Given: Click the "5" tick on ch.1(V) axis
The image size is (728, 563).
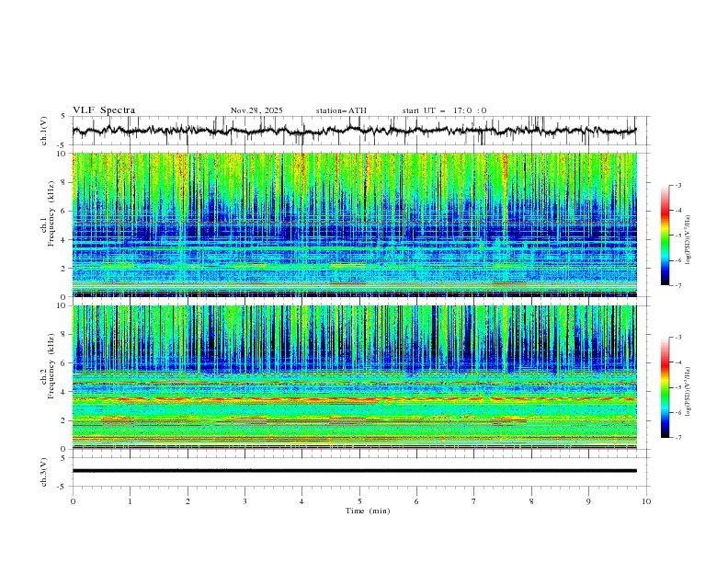Looking at the screenshot, I should (65, 117).
